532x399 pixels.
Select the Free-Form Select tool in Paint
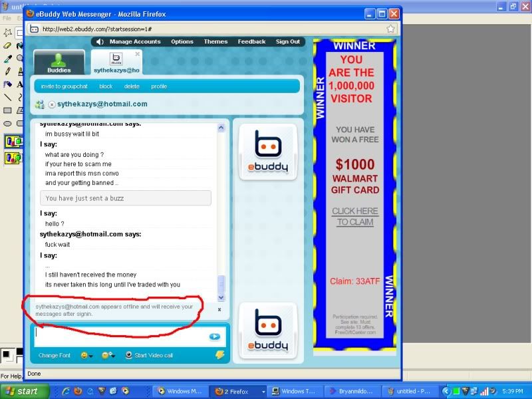point(7,33)
